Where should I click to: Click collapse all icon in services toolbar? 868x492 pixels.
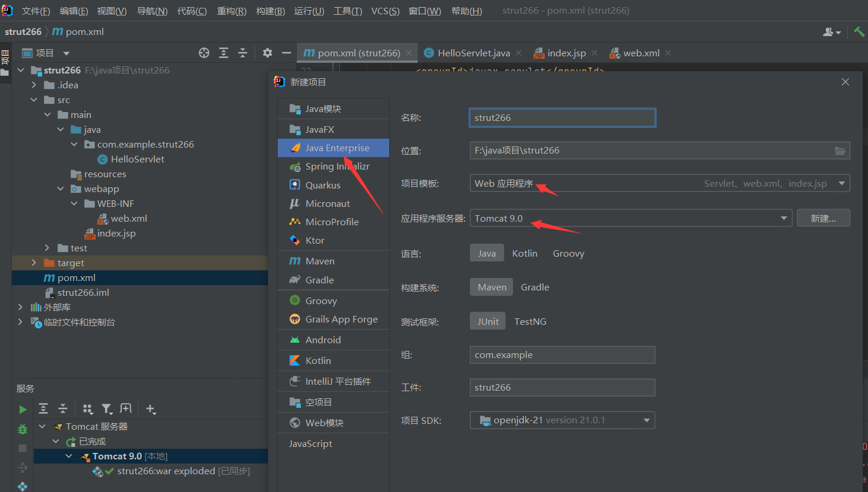pyautogui.click(x=63, y=408)
